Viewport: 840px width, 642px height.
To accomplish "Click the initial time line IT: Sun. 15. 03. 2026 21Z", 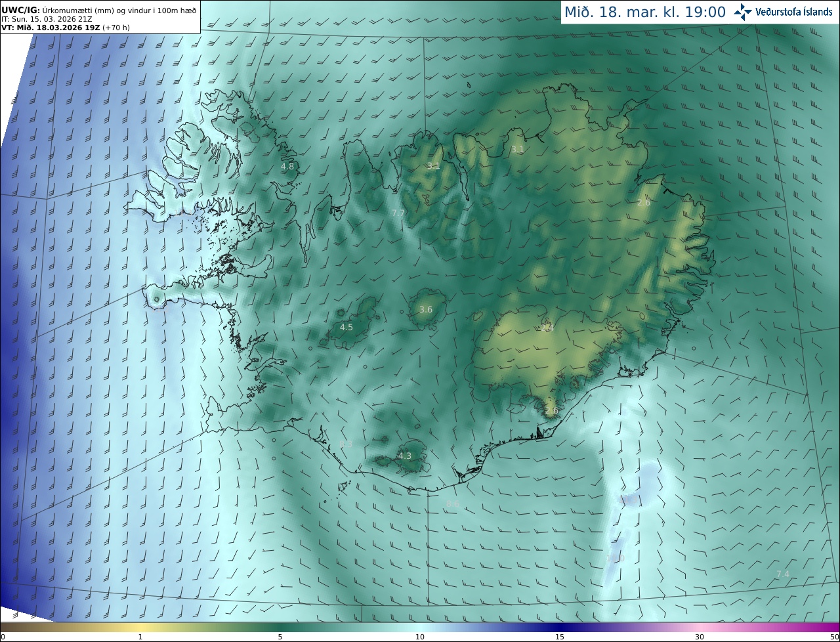I will (x=47, y=20).
